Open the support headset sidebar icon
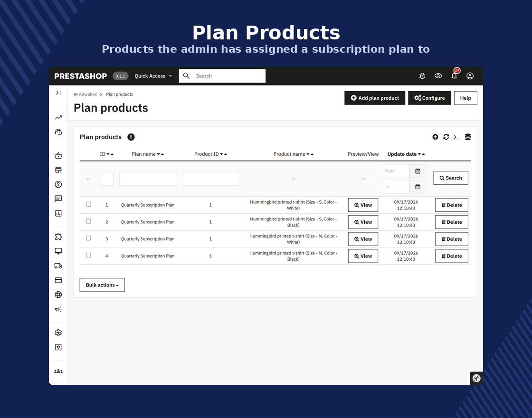Image resolution: width=532 pixels, height=418 pixels. (x=58, y=132)
